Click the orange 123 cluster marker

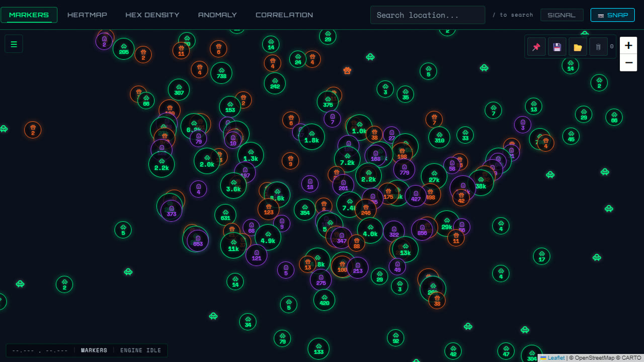click(x=269, y=209)
